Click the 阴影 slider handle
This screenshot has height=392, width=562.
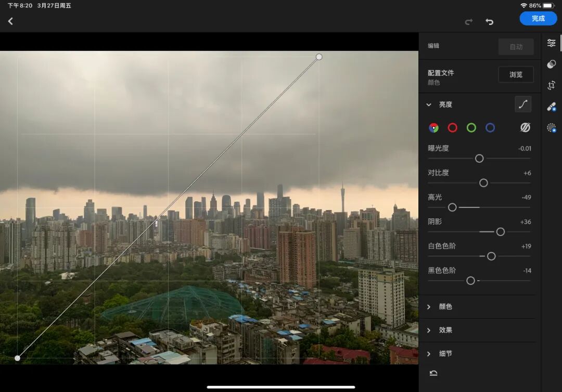click(x=501, y=232)
